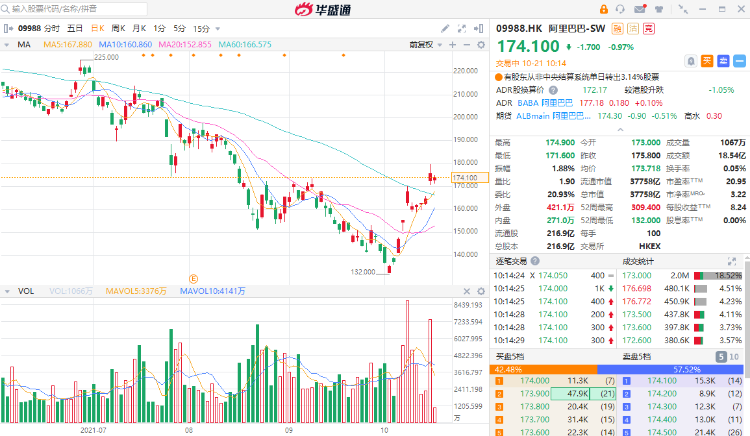Click the E earnings marker on chart
Image resolution: width=750 pixels, height=436 pixels.
point(193,279)
